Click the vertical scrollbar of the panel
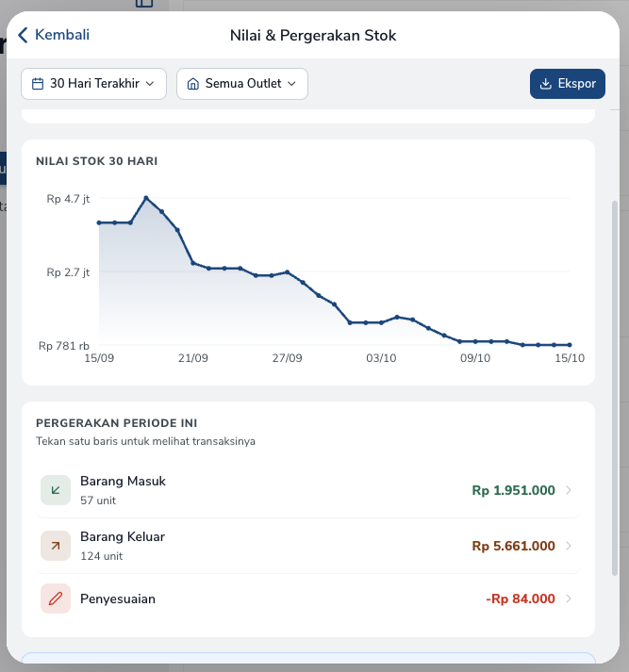The width and height of the screenshot is (629, 672). click(x=615, y=388)
